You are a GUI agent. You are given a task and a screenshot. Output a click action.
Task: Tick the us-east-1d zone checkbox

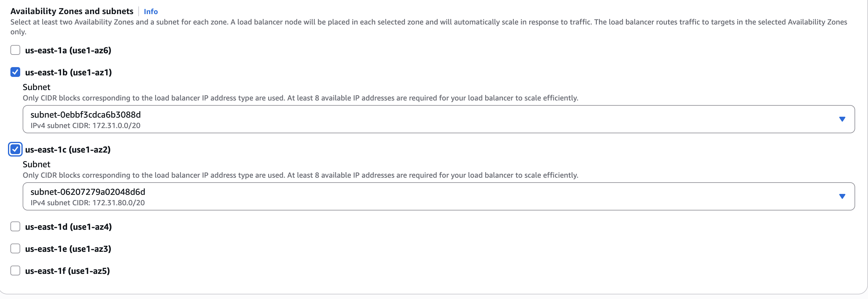pyautogui.click(x=15, y=226)
